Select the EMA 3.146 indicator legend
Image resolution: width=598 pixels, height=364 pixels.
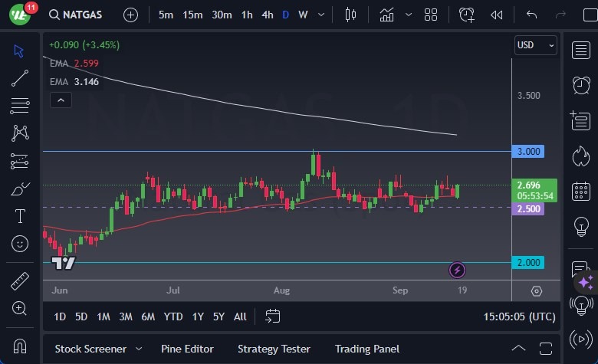coord(74,81)
